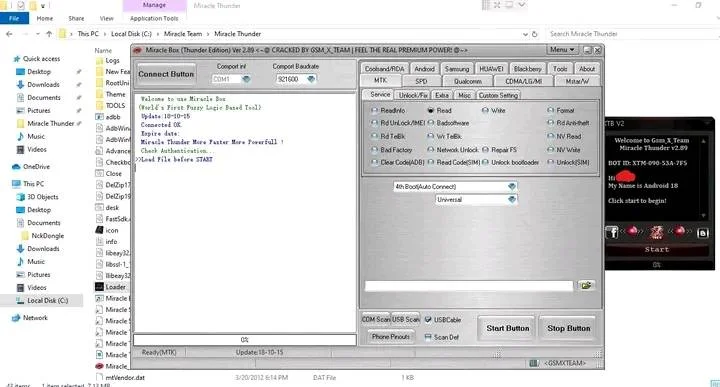Select the MTK tab
The width and height of the screenshot is (720, 387).
point(380,81)
